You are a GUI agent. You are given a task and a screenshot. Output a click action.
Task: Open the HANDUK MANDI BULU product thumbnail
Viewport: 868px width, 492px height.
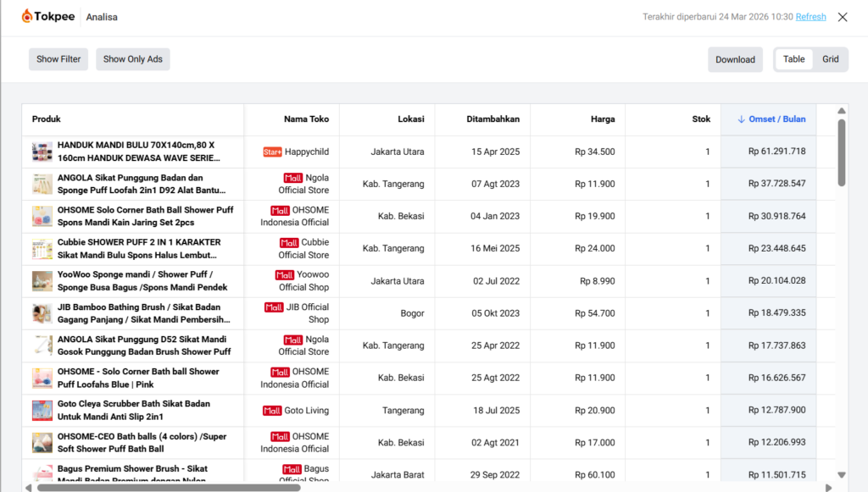coord(42,152)
